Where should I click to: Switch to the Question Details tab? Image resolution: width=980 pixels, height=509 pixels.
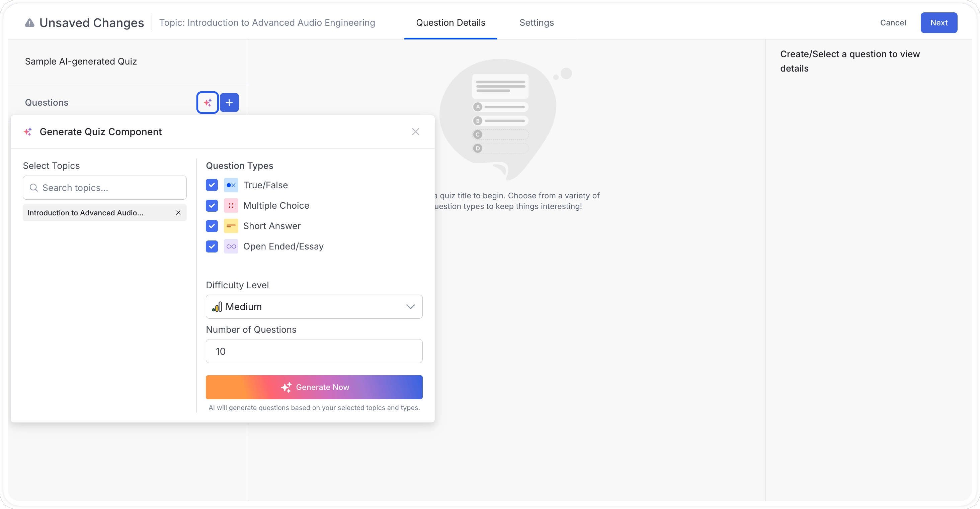[x=451, y=23]
